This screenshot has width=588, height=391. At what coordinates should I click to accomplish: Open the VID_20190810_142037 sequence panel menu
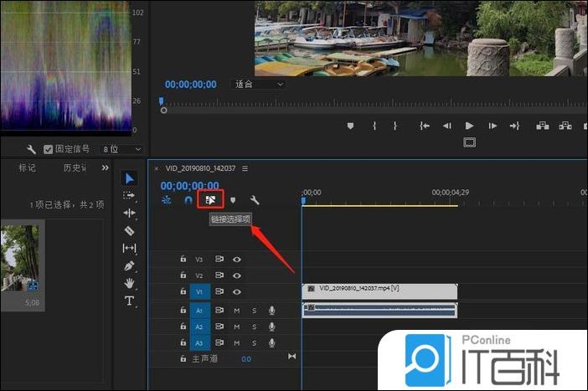coord(245,168)
